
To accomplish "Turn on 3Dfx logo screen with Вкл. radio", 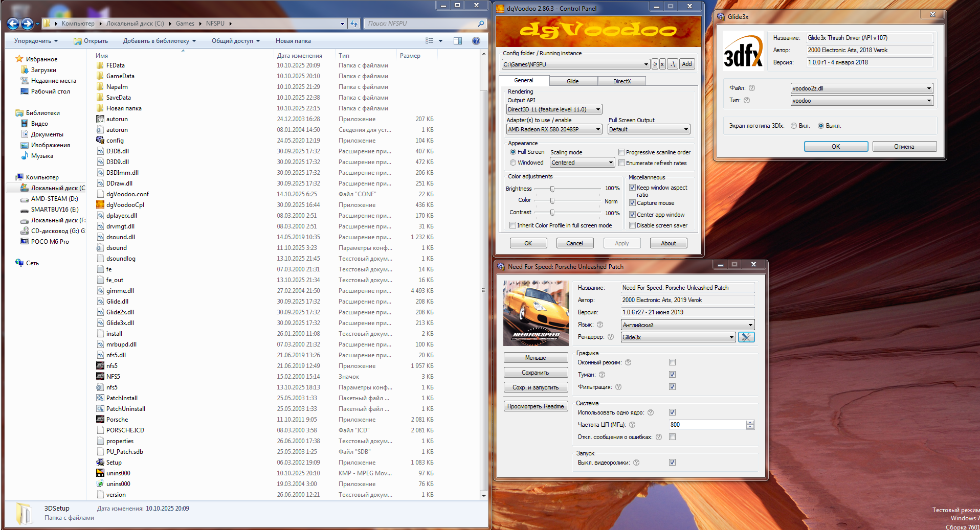I will pyautogui.click(x=794, y=126).
